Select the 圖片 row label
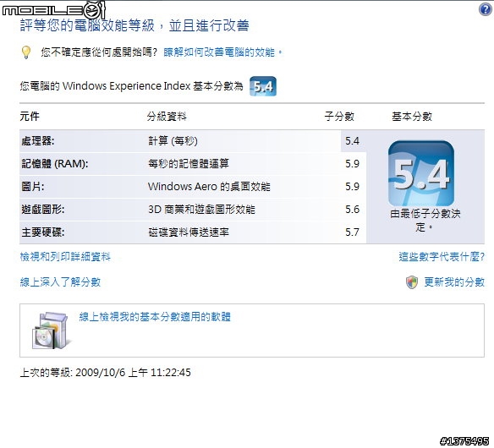This screenshot has height=448, width=494. [x=33, y=187]
